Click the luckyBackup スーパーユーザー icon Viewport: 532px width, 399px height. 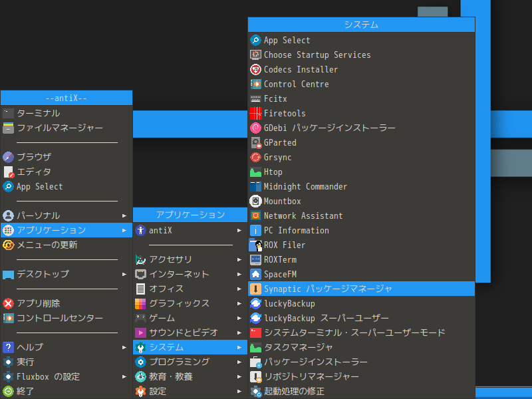255,318
